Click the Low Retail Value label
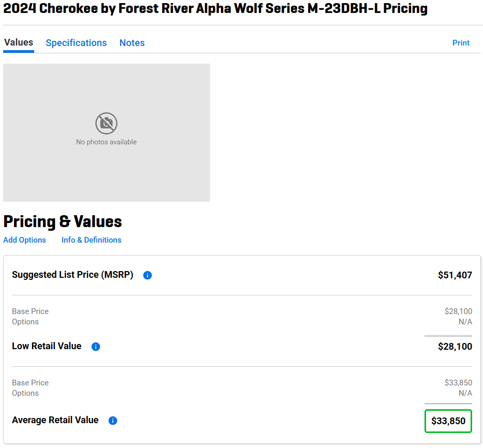This screenshot has width=483, height=448. pos(47,346)
